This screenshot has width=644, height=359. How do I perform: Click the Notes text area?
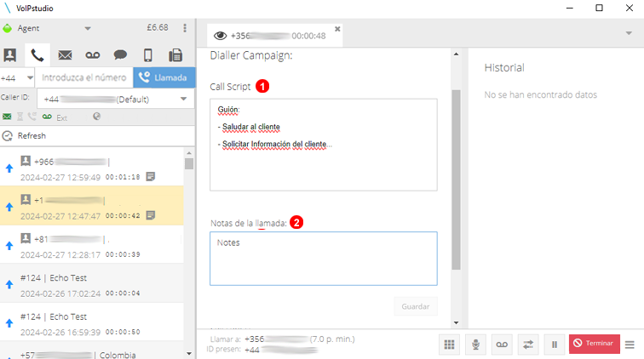(x=323, y=259)
